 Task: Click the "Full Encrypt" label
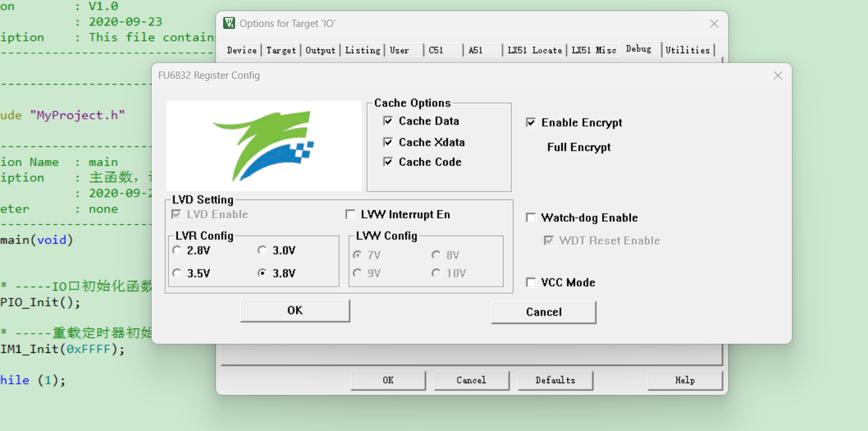coord(579,147)
